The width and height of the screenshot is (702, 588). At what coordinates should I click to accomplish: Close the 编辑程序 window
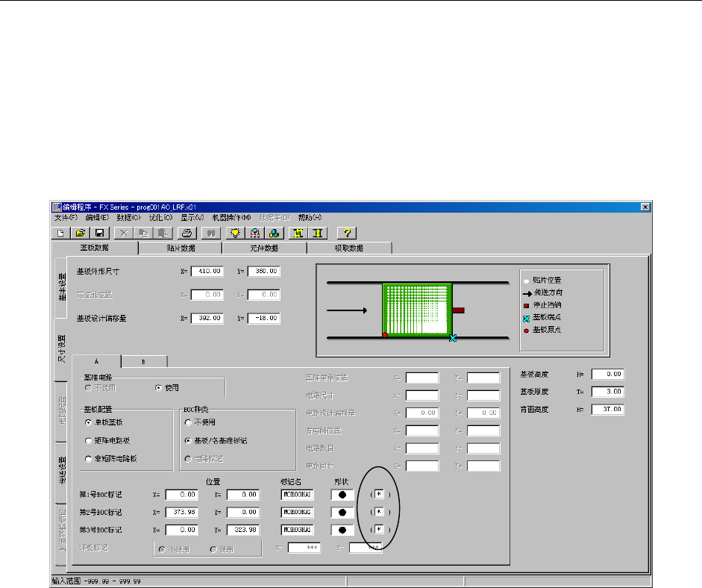645,207
